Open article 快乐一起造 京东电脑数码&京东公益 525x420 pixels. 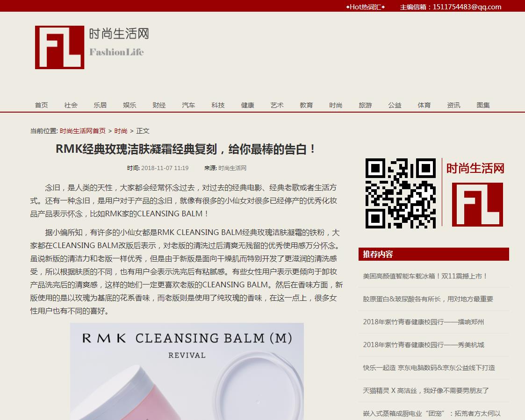pyautogui.click(x=429, y=368)
